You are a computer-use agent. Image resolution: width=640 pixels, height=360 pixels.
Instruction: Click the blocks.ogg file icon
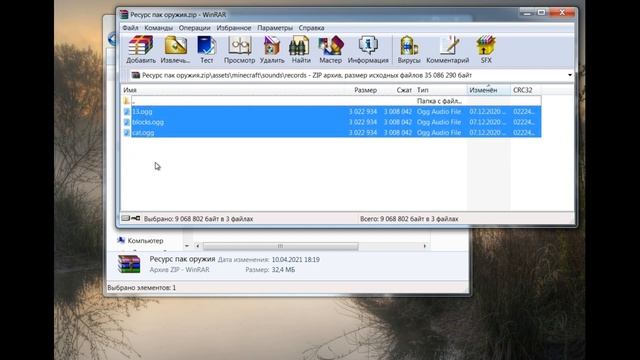pyautogui.click(x=127, y=122)
